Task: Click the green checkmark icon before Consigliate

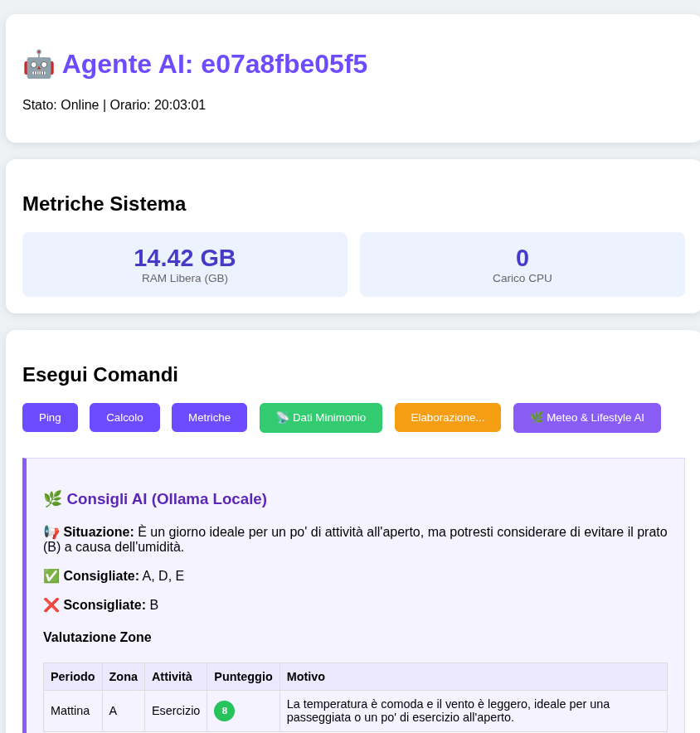Action: tap(51, 576)
